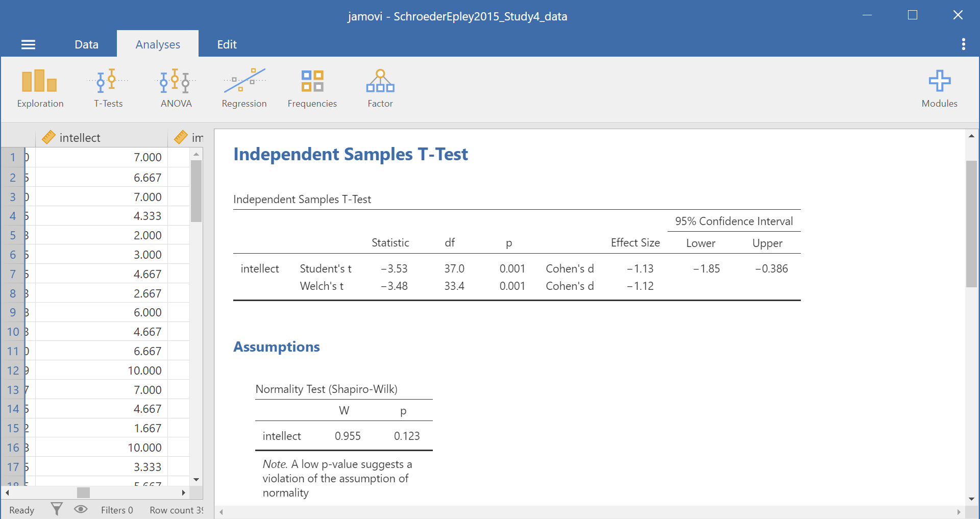The image size is (980, 519).
Task: Click the filter funnel icon in status bar
Action: tap(57, 509)
